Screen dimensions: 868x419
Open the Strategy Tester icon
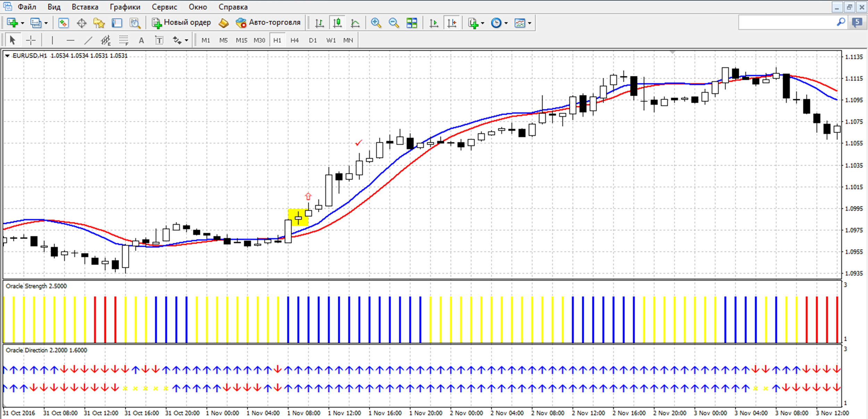tap(135, 23)
